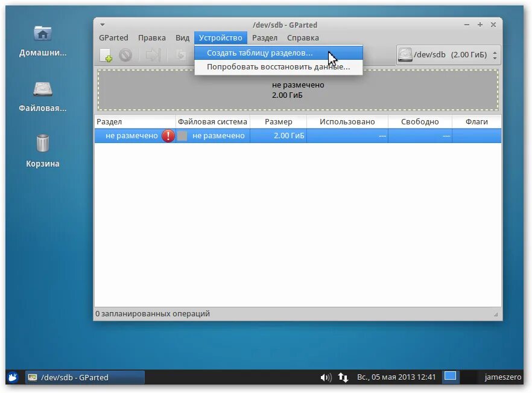
Task: Open the Файловая… filesystem desktop icon
Action: (x=43, y=97)
